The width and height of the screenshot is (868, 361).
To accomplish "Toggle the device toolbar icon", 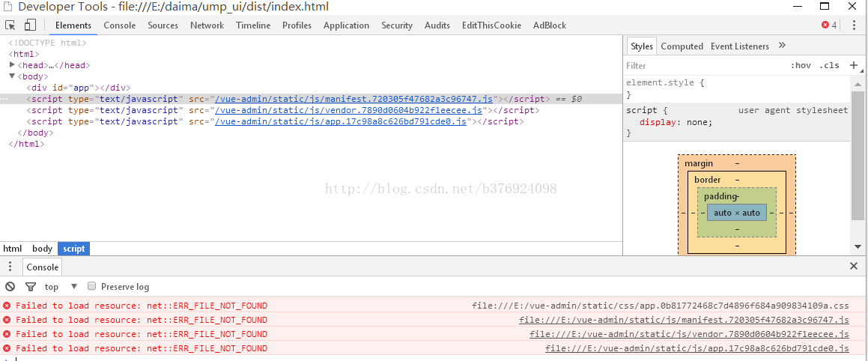I will (30, 25).
